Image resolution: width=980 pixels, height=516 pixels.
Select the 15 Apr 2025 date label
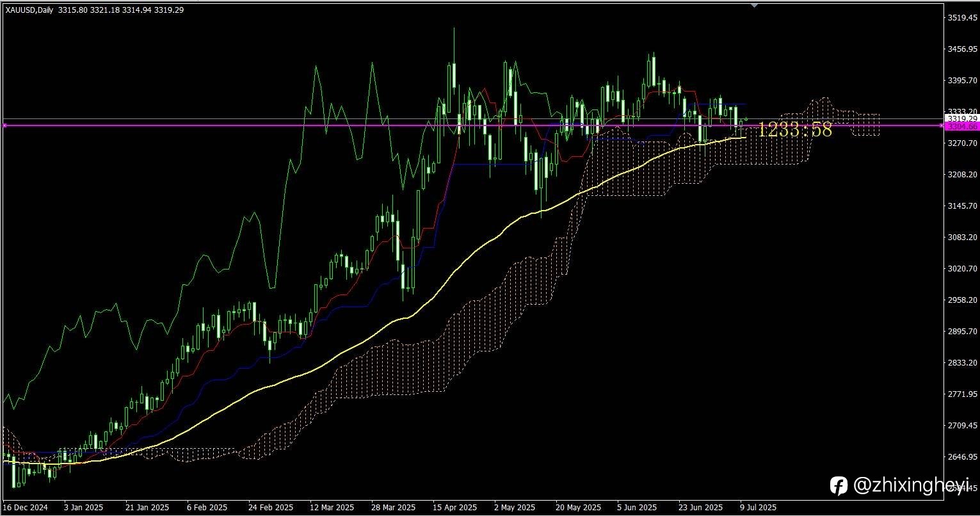pos(454,508)
